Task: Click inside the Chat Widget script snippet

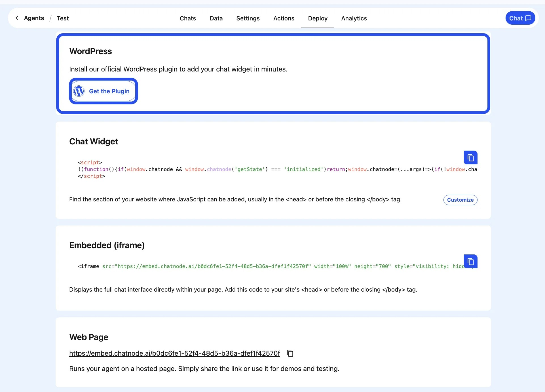Action: click(x=255, y=169)
